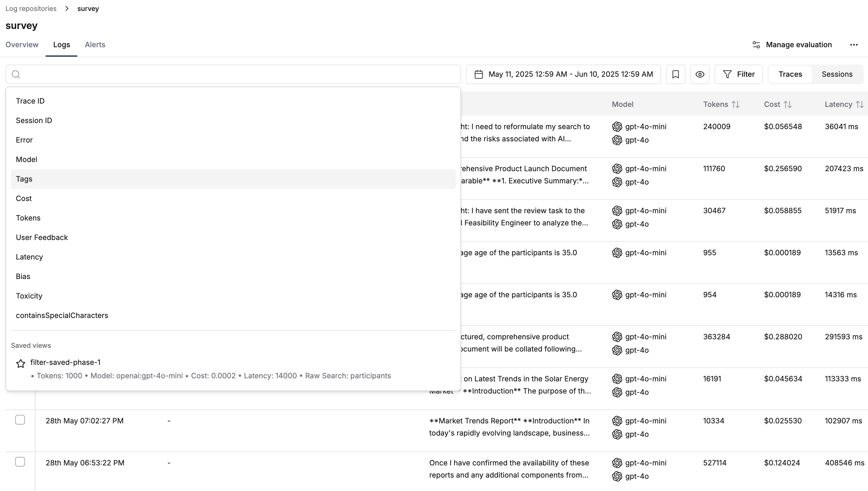This screenshot has height=491, width=868.
Task: Switch to the Overview tab
Action: coord(22,45)
